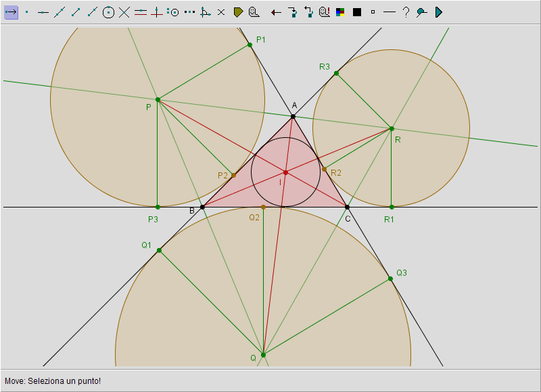Select the Line through two points tool

(60, 12)
